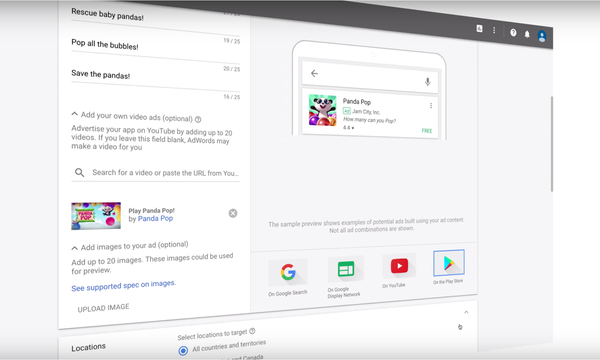The width and height of the screenshot is (600, 360).
Task: Collapse the ad card with top-right chevron
Action: point(466,312)
